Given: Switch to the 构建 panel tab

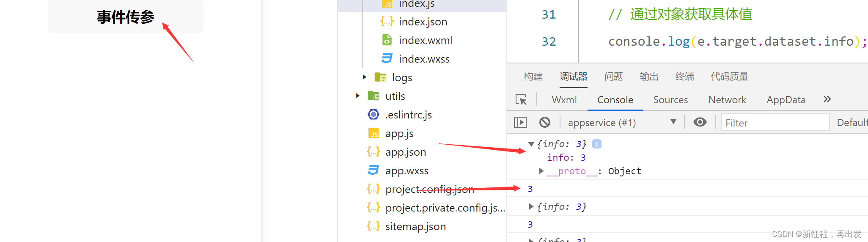Looking at the screenshot, I should [533, 77].
